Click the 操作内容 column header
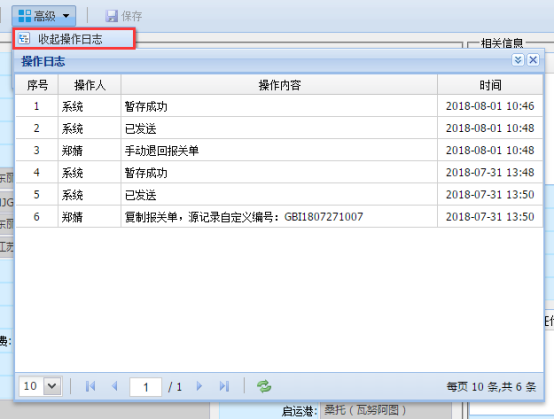The image size is (554, 420). point(279,85)
